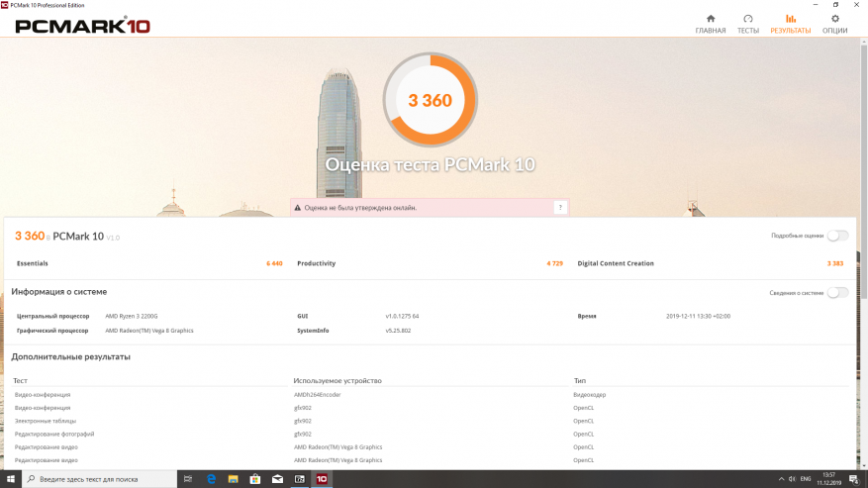Click the AMD Radeon(TM) Vega 8 Graphics GPU value

pyautogui.click(x=149, y=331)
